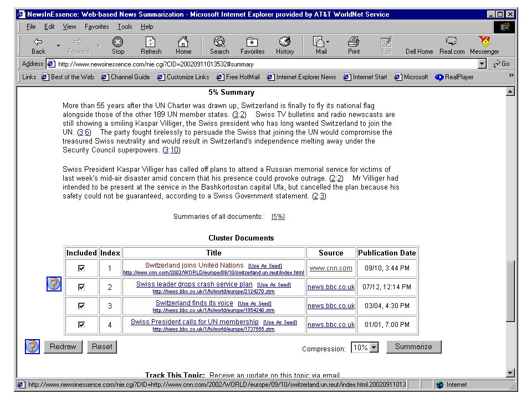Click the Internet zone status bar indicator

pyautogui.click(x=475, y=385)
